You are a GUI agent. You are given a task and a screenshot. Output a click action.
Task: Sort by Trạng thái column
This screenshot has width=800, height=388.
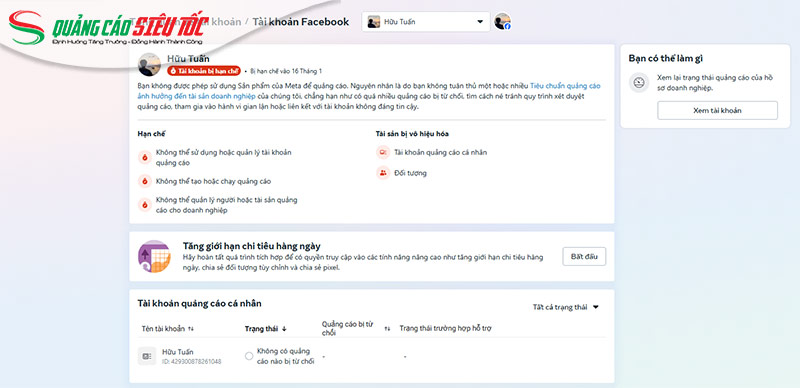point(265,329)
